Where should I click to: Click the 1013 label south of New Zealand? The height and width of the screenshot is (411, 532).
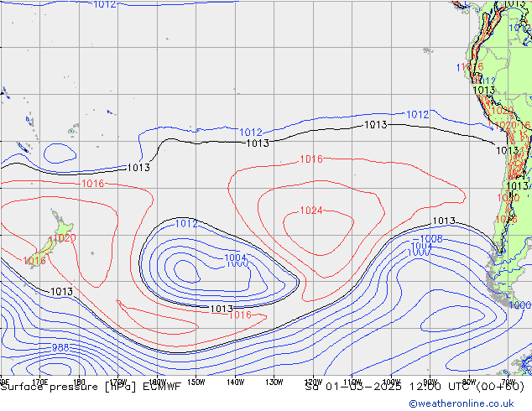(x=61, y=292)
